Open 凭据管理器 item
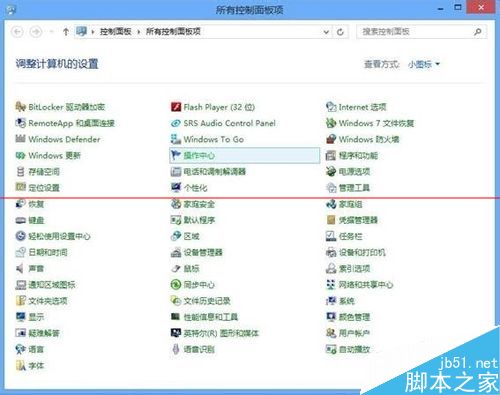Screen dimensions: 500x395 pos(352,220)
